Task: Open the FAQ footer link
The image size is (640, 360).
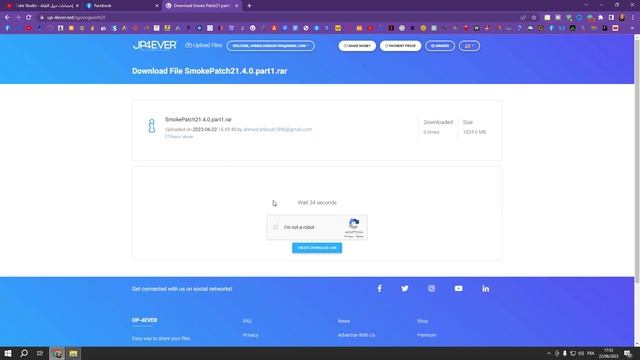Action: pyautogui.click(x=247, y=321)
